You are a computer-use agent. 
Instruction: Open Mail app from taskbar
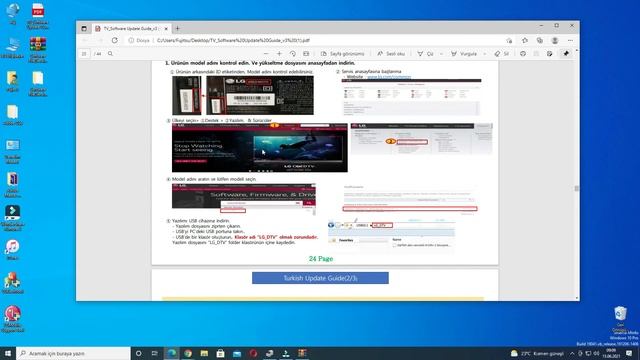tap(237, 353)
